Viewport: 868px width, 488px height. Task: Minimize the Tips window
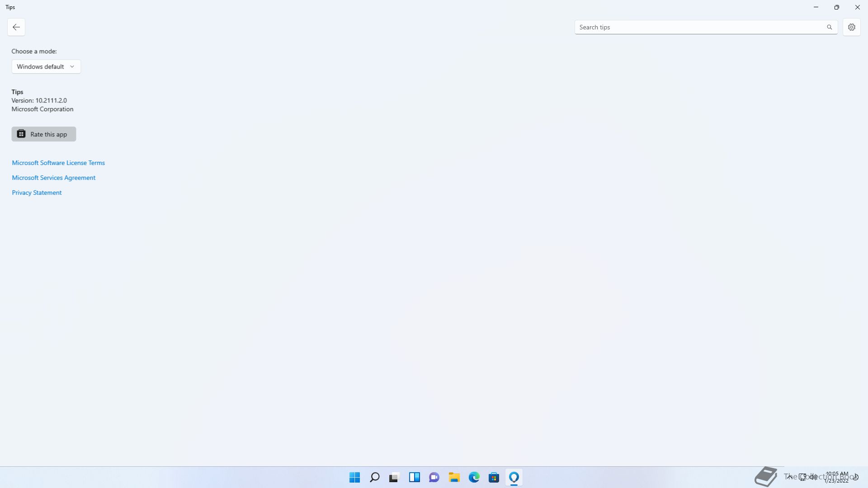pyautogui.click(x=816, y=7)
